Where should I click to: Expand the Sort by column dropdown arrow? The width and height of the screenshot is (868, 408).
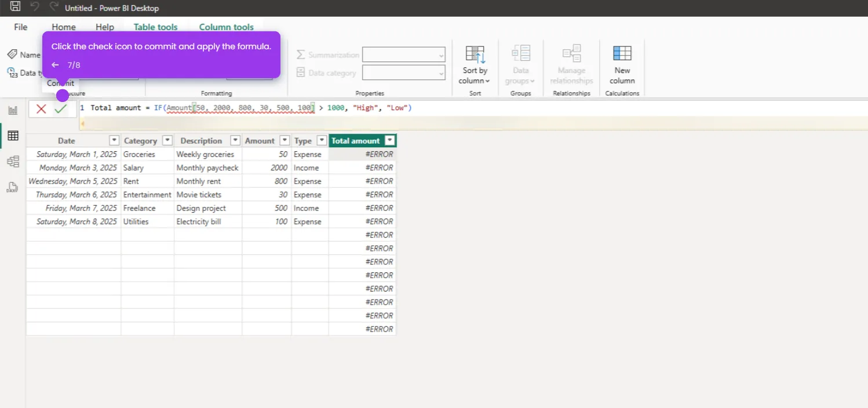pos(487,81)
